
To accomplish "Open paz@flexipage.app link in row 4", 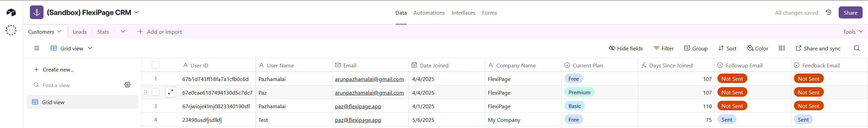I will (x=358, y=120).
